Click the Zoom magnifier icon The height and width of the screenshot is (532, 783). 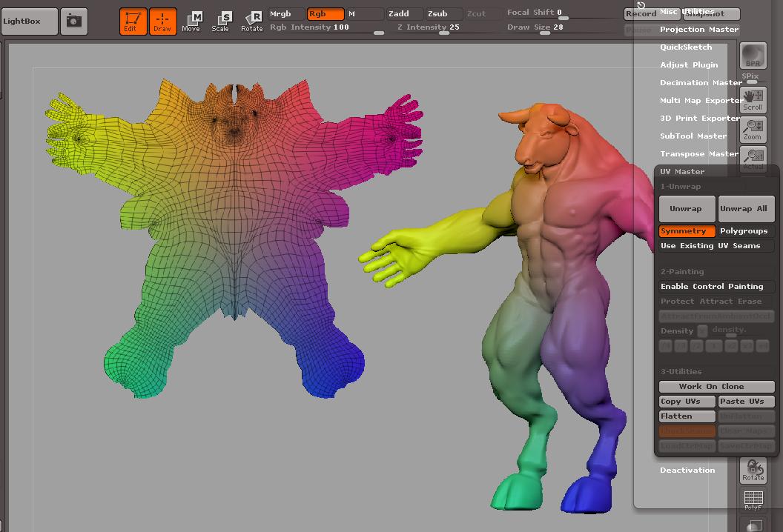coord(753,130)
